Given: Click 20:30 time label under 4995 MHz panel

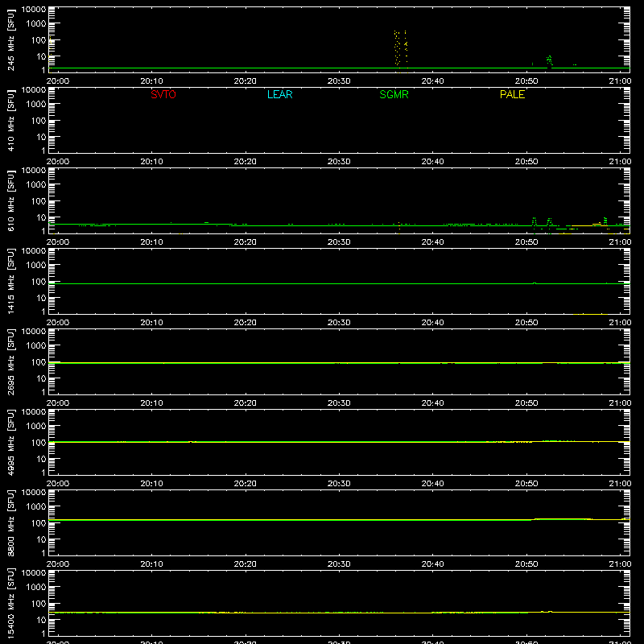Looking at the screenshot, I should (x=339, y=484).
